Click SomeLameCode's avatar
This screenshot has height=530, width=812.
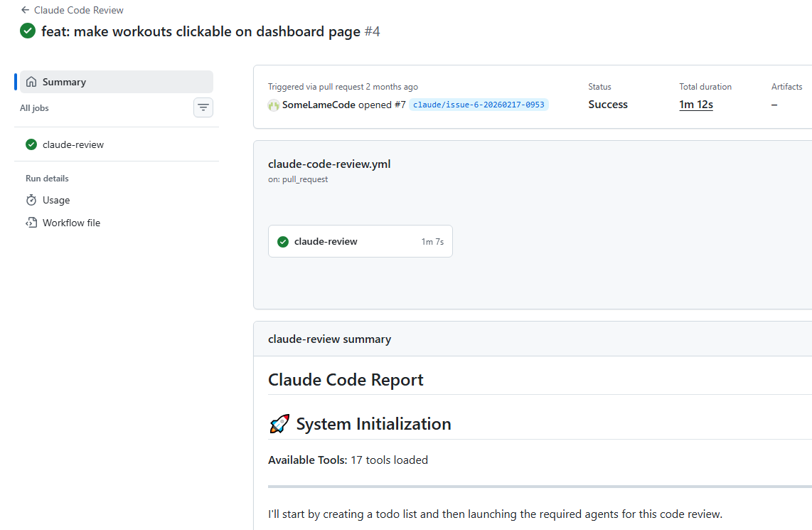tap(274, 105)
